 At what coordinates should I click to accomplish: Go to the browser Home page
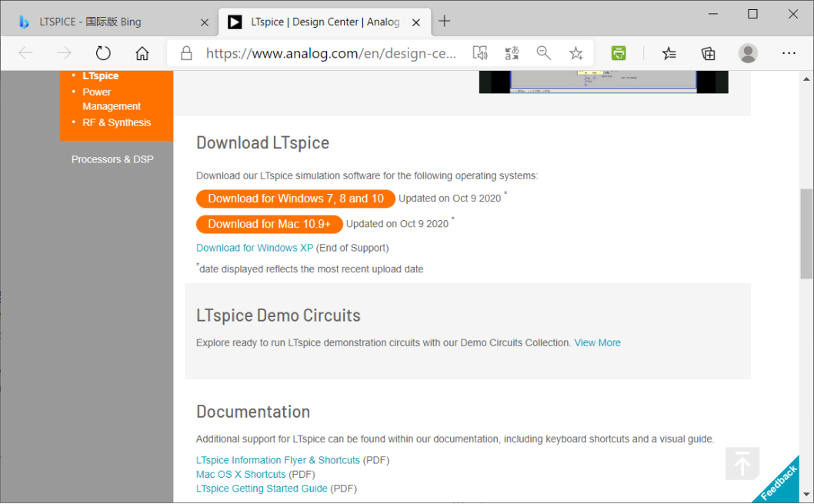(142, 53)
